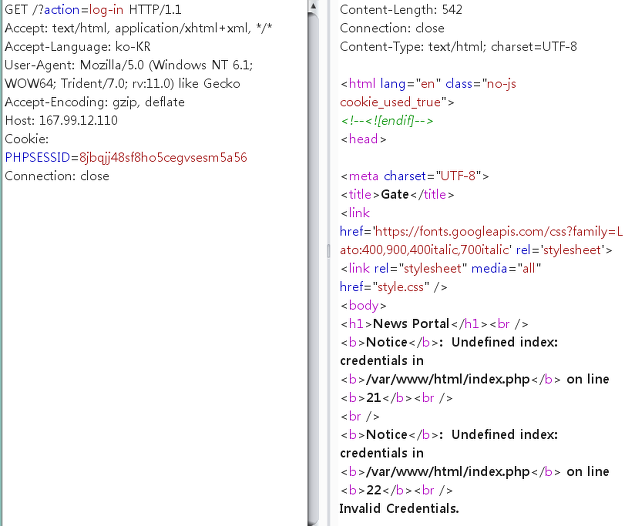This screenshot has width=635, height=526.
Task: Click the standalone '<br />' line
Action: (360, 416)
